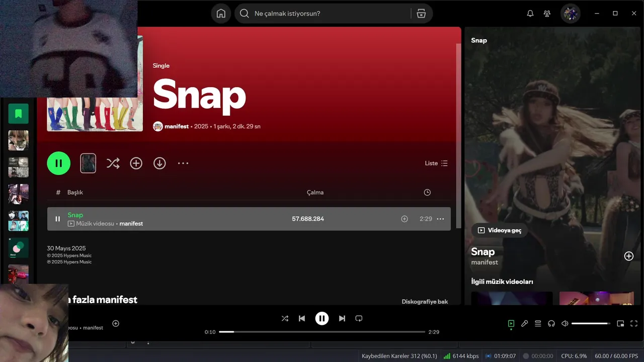Open the green Blend playlist in sidebar
644x362 pixels.
19,248
